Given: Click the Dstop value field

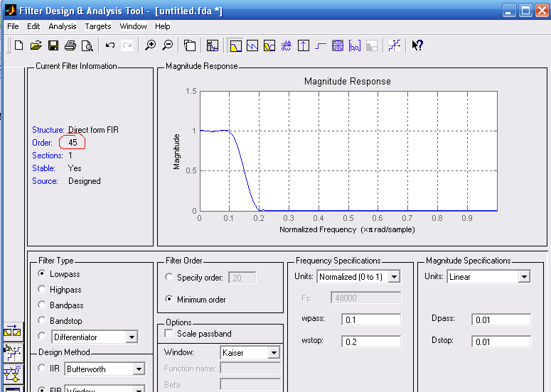Looking at the screenshot, I should [x=501, y=342].
